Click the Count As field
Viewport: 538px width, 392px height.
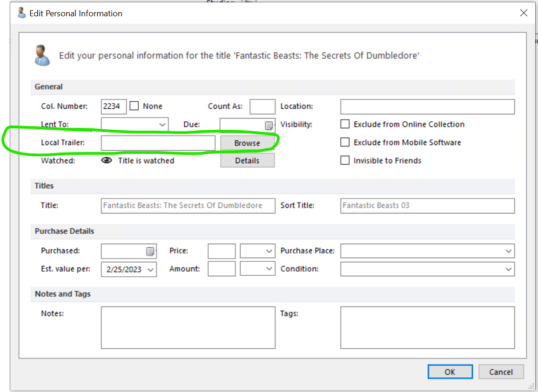(262, 106)
